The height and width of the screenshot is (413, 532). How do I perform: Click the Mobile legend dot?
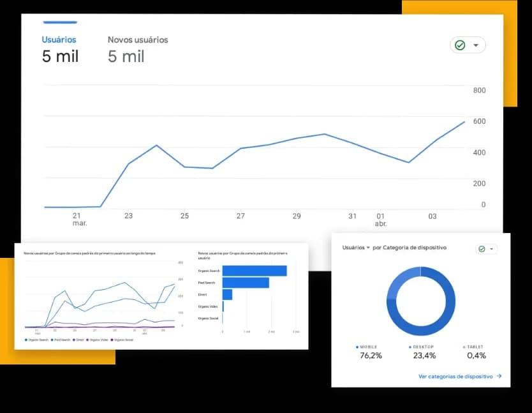pos(357,347)
